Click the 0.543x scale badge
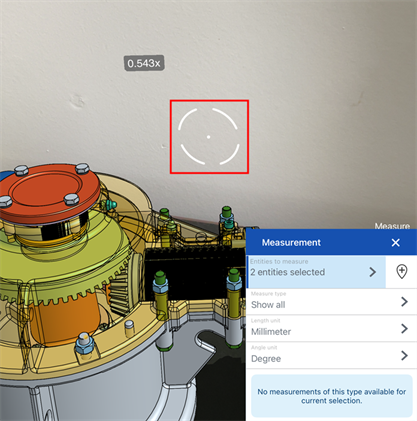 [x=144, y=63]
